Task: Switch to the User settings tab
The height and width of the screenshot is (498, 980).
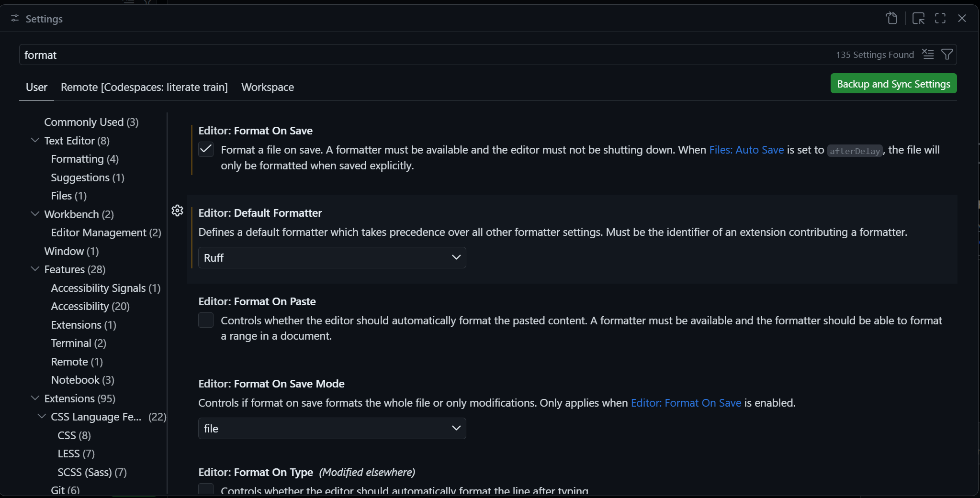Action: pos(36,87)
